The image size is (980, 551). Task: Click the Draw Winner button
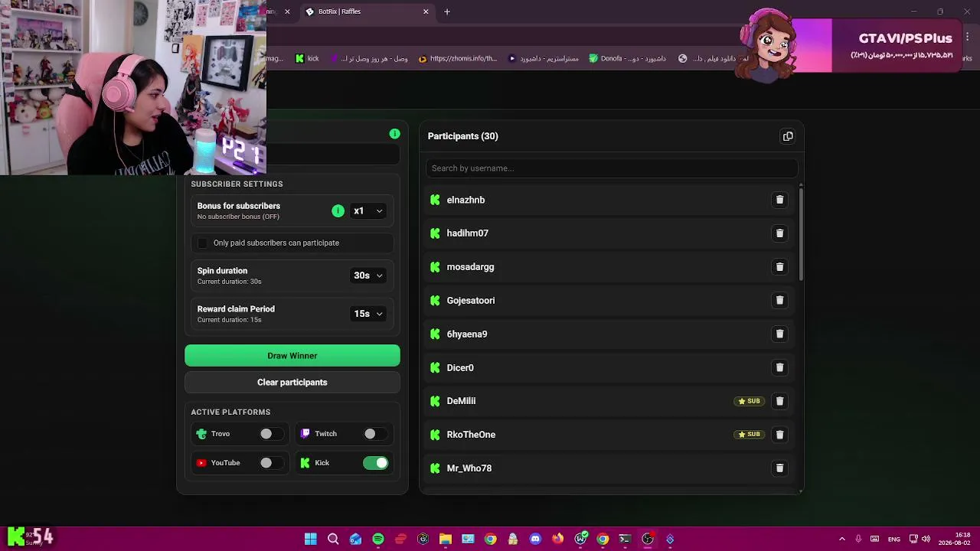(x=292, y=356)
